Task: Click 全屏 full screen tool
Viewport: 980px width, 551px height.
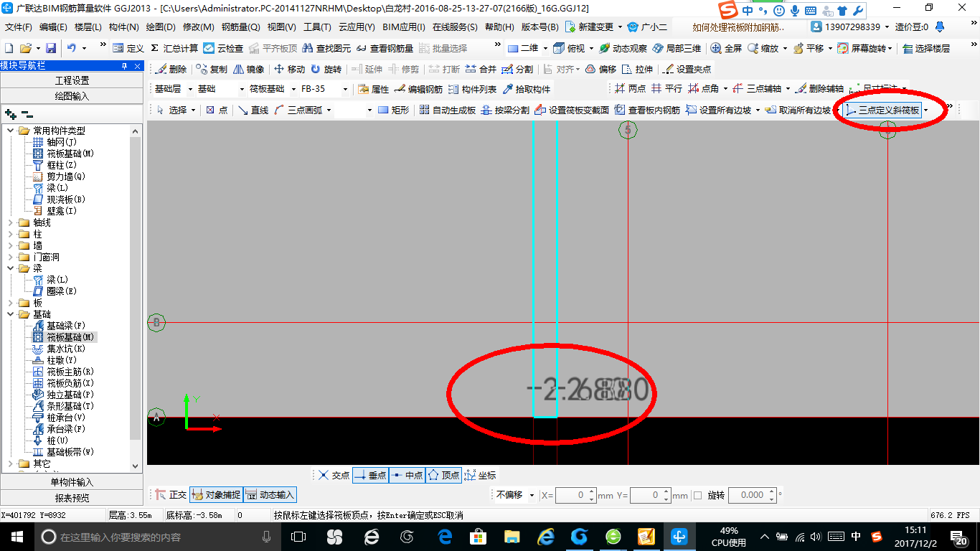Action: [726, 48]
